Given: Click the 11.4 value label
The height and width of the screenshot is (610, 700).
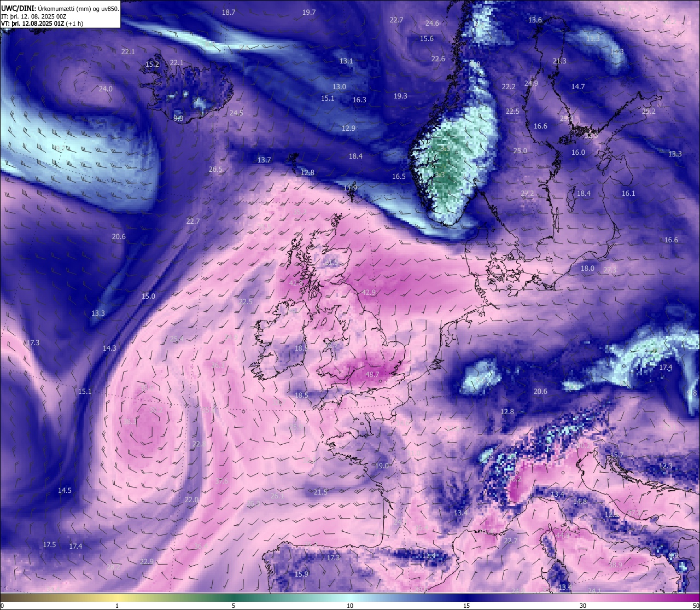Looking at the screenshot, I should [429, 555].
